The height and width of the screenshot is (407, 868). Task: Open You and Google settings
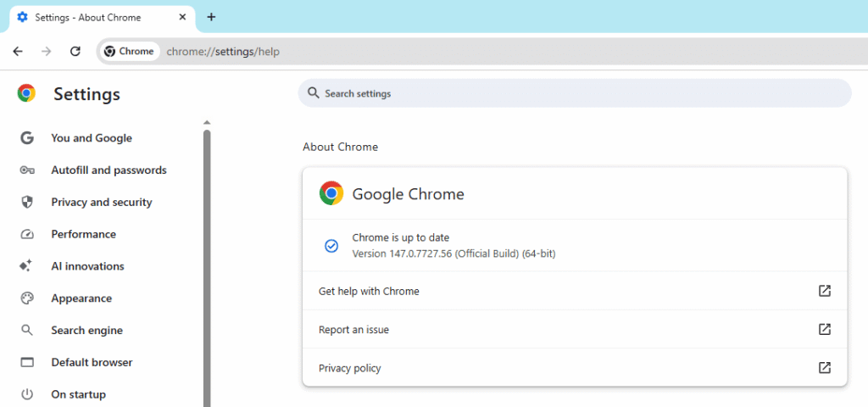coord(92,138)
